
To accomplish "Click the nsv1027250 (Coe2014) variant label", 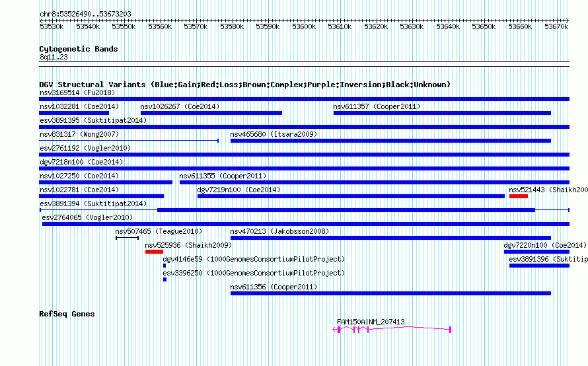I will pos(79,176).
